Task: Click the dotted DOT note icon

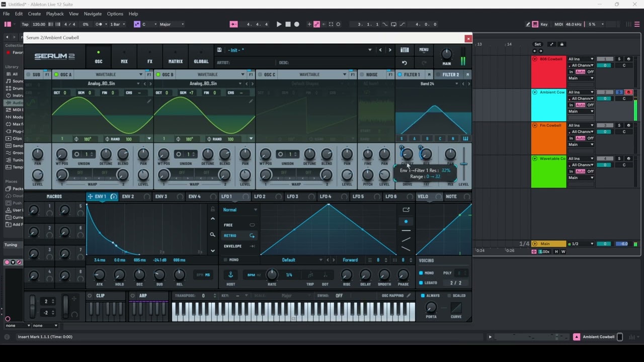Action: click(x=325, y=275)
